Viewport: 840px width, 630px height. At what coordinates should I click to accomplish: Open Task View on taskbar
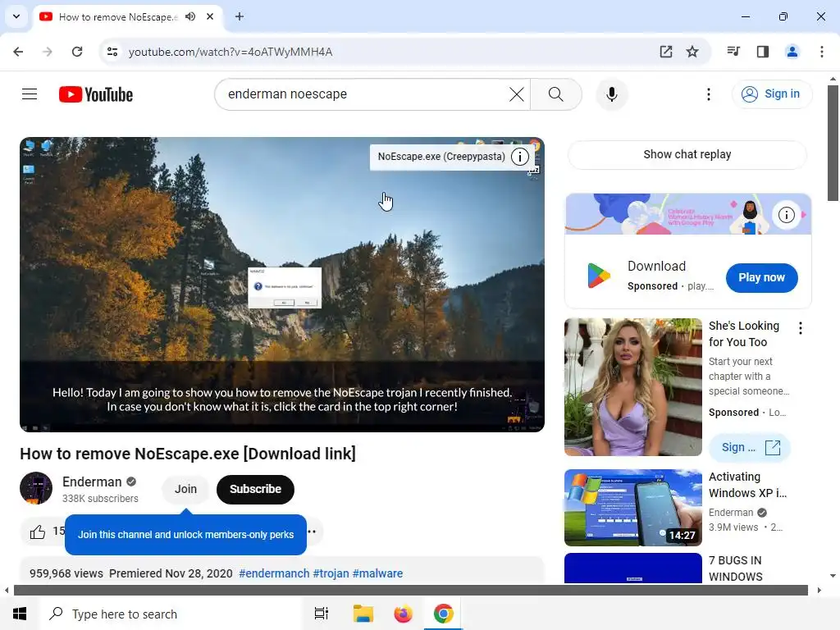tap(322, 614)
